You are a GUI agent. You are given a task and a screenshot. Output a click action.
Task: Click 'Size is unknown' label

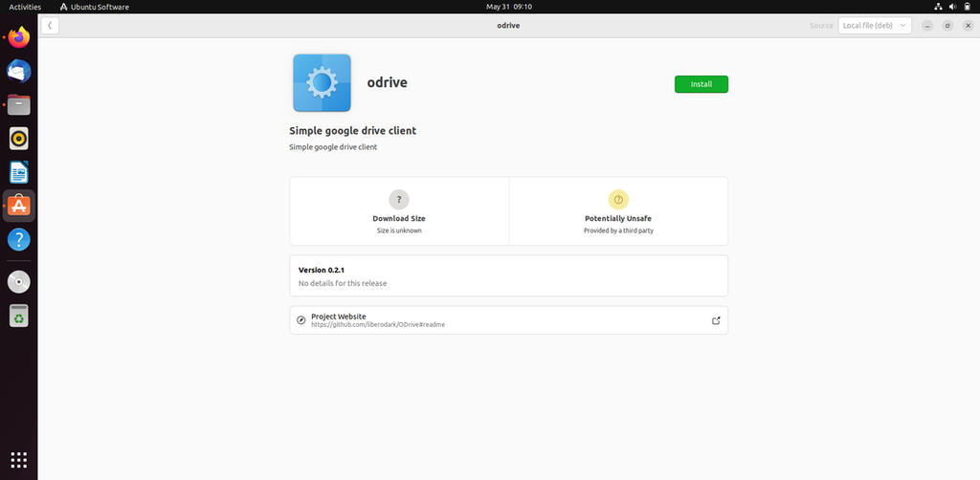pyautogui.click(x=399, y=230)
